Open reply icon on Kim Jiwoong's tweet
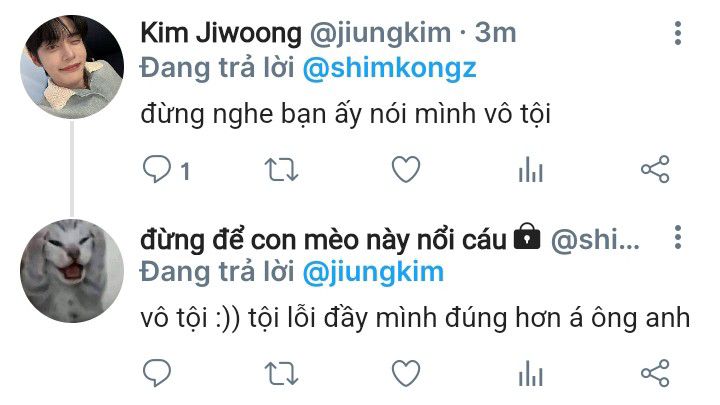 pyautogui.click(x=157, y=169)
